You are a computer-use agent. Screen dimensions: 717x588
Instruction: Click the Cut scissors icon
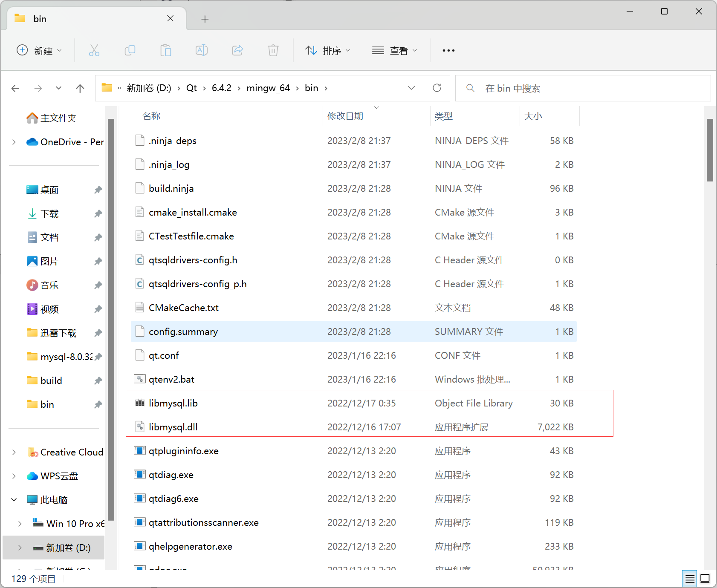coord(94,50)
